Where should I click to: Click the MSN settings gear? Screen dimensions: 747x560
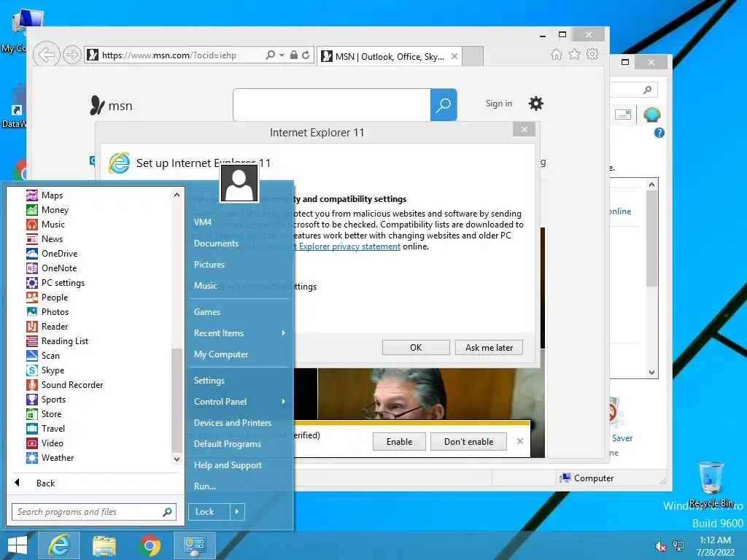click(x=536, y=104)
